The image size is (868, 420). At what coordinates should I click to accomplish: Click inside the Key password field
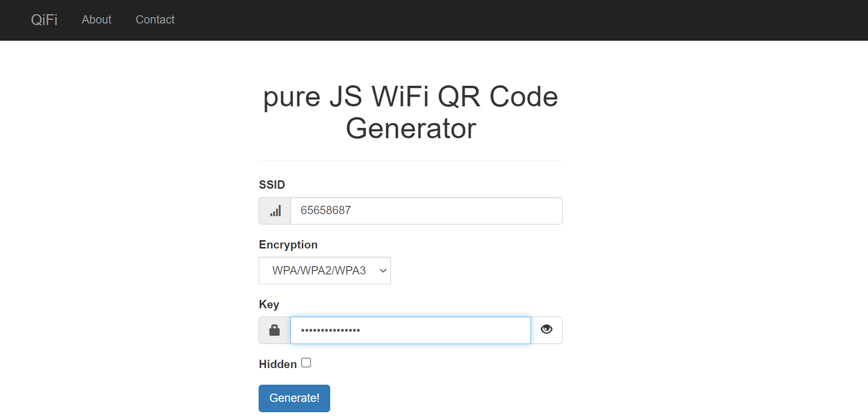point(410,330)
